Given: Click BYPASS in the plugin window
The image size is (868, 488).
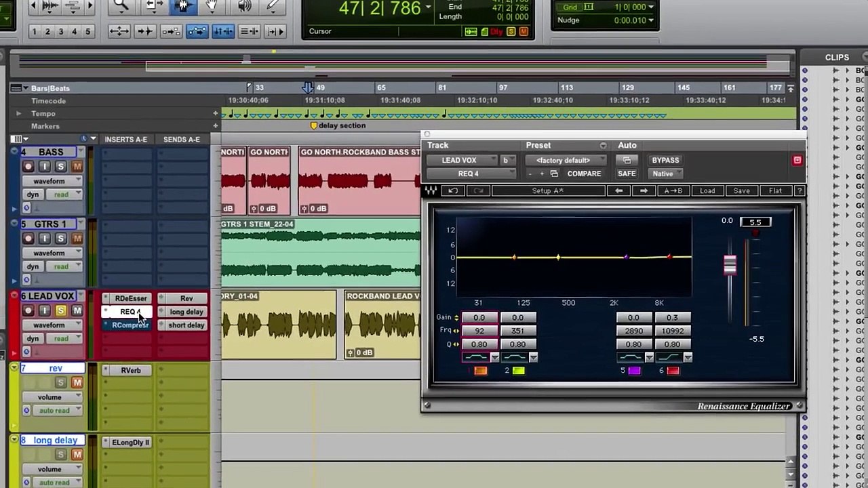Looking at the screenshot, I should pyautogui.click(x=665, y=161).
